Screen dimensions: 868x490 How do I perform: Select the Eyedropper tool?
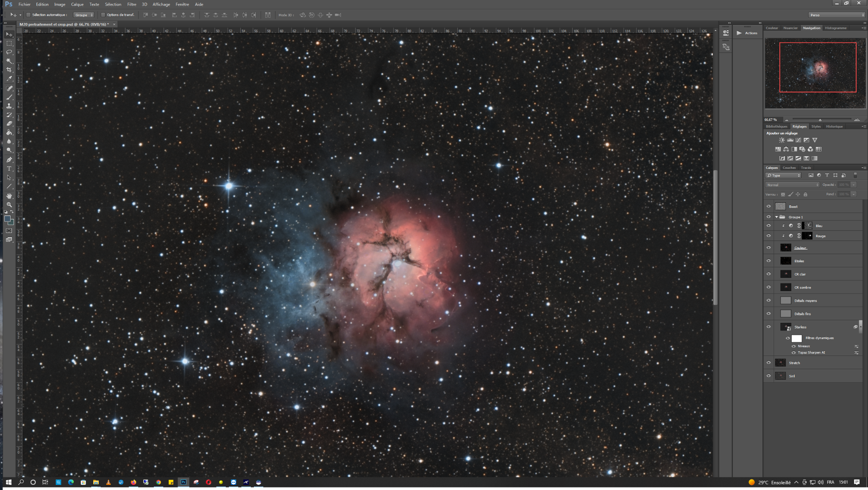(x=9, y=79)
